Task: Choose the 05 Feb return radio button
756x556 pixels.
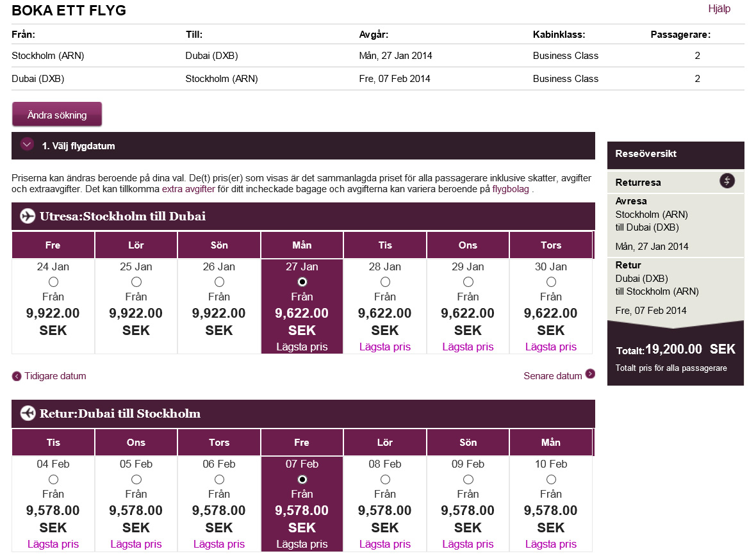Action: [x=136, y=479]
